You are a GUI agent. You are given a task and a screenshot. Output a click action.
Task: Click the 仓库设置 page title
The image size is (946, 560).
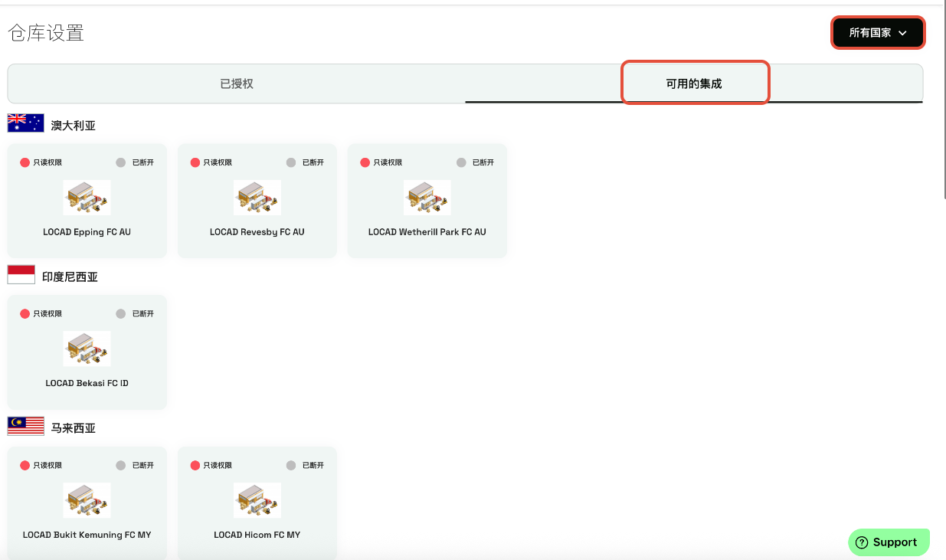click(x=46, y=33)
